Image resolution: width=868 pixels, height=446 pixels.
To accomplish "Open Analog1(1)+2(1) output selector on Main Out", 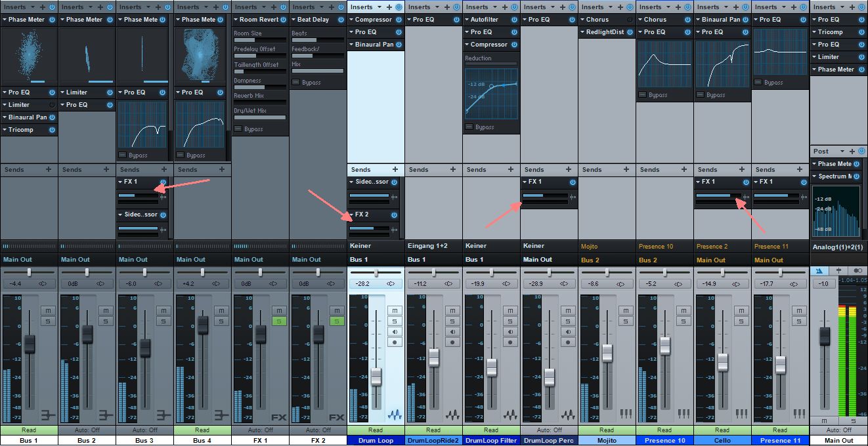I will pyautogui.click(x=838, y=247).
